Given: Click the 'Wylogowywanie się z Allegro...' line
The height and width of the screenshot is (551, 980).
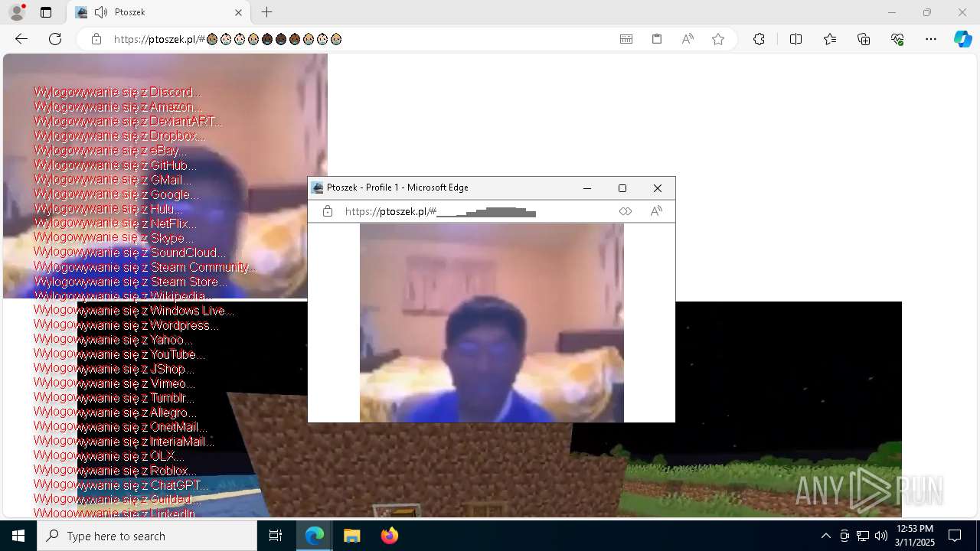Looking at the screenshot, I should click(x=116, y=412).
